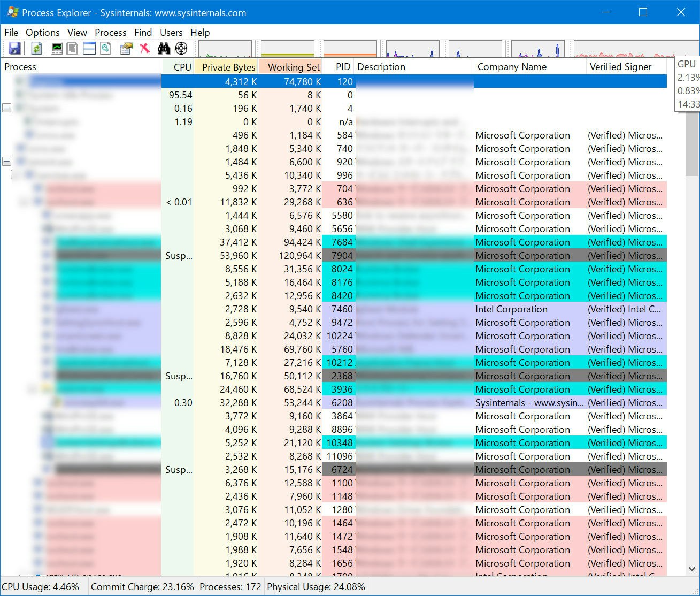Screen dimensions: 700x596
Task: Open the CPU usage mini graph
Action: coord(225,49)
